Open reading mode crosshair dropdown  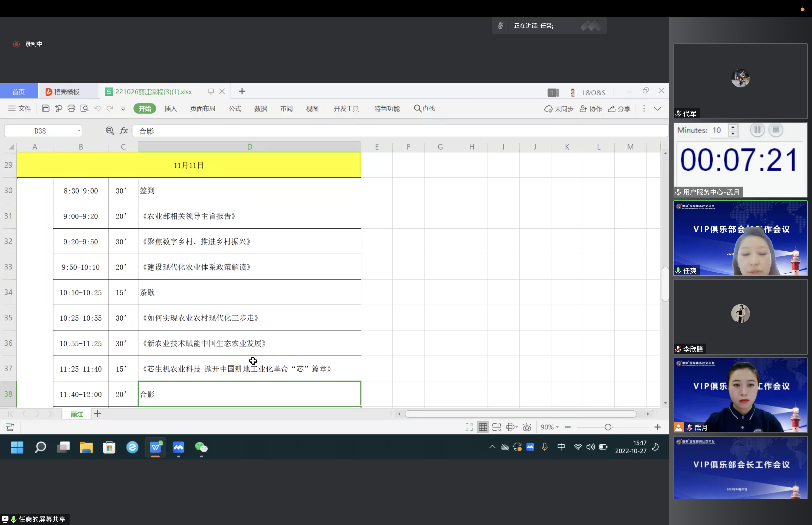pyautogui.click(x=512, y=427)
